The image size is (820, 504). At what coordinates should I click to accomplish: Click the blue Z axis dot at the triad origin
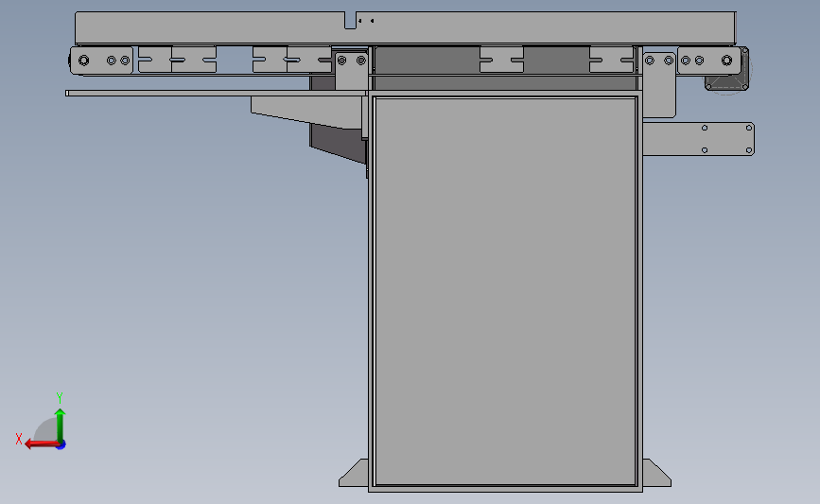point(61,445)
